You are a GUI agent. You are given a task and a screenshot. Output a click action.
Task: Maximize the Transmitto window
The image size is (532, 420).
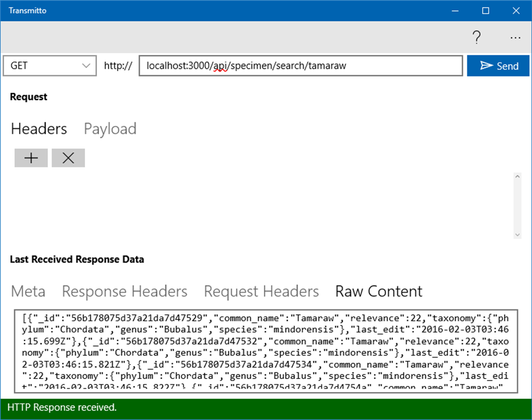[x=485, y=10]
